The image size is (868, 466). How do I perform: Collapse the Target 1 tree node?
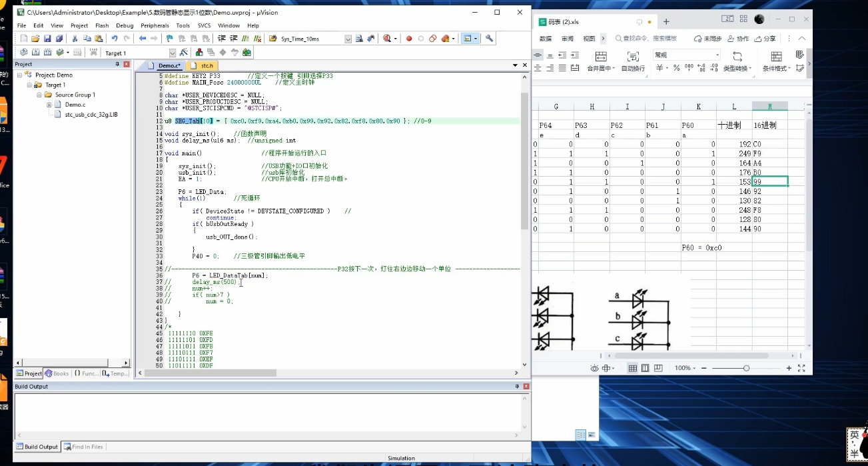tap(29, 85)
